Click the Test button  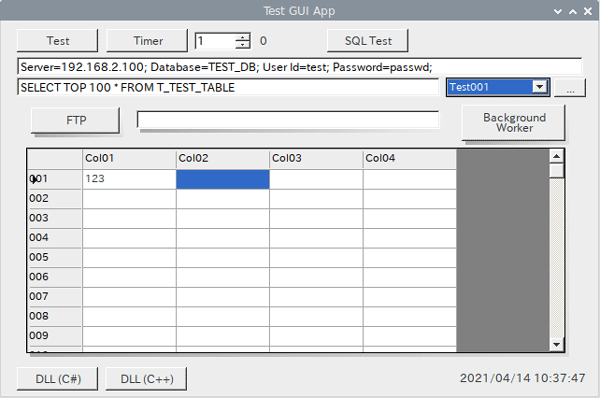pos(57,41)
